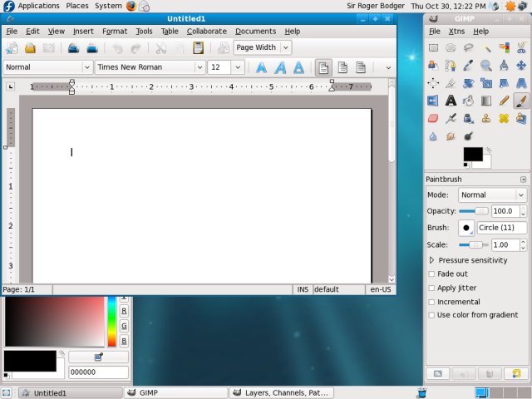Open the Insert menu in AbiWord
The height and width of the screenshot is (399, 532).
coord(83,32)
